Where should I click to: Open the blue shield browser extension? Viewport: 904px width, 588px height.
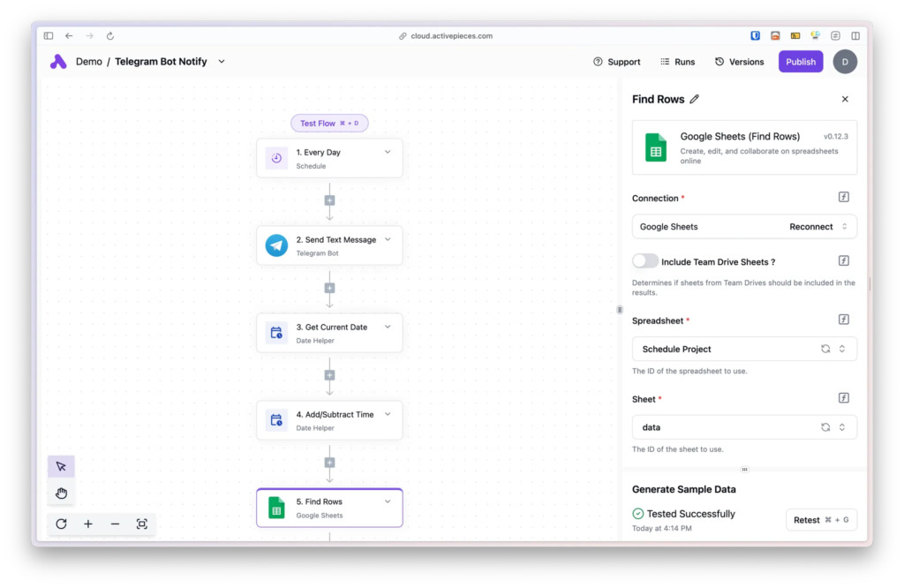pyautogui.click(x=756, y=35)
